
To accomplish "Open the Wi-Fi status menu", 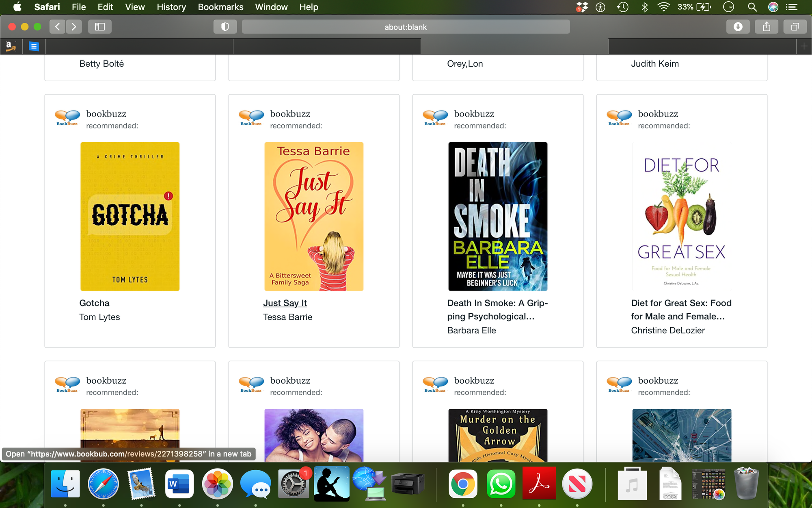I will [x=663, y=7].
